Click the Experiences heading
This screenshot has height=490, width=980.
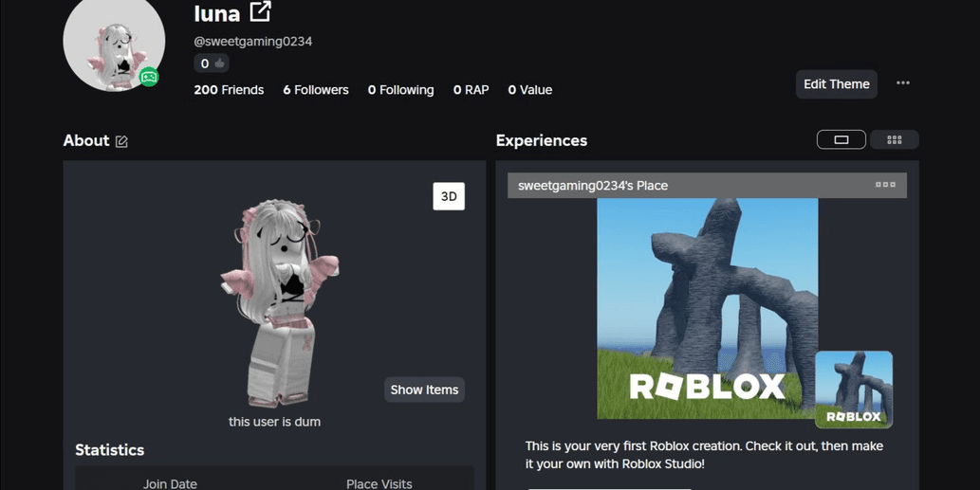click(x=542, y=140)
